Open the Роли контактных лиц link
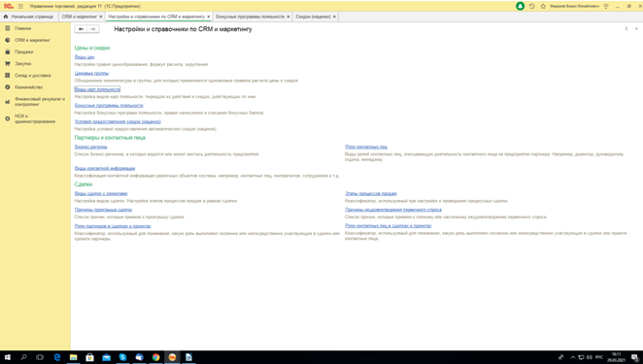This screenshot has height=364, width=643. point(366,147)
